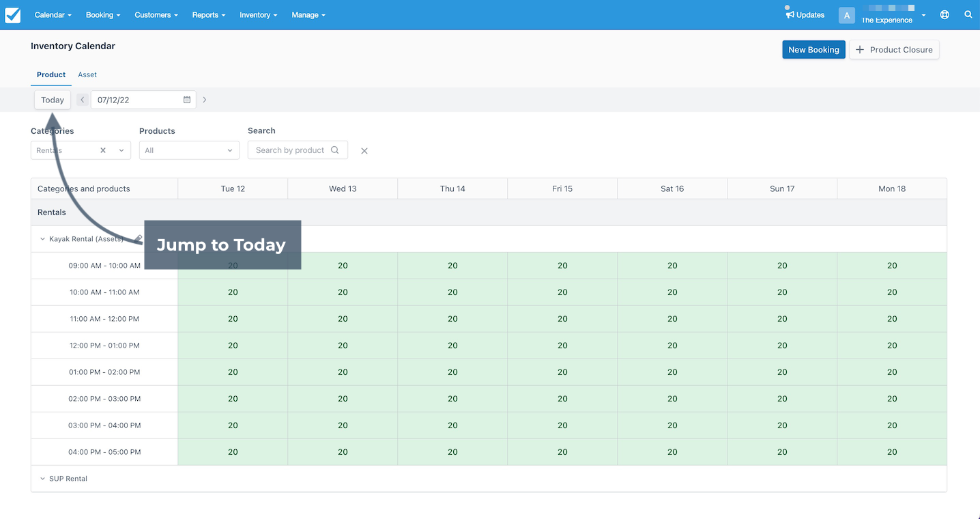Select Sat 16 column header
This screenshot has width=980, height=519.
point(672,188)
